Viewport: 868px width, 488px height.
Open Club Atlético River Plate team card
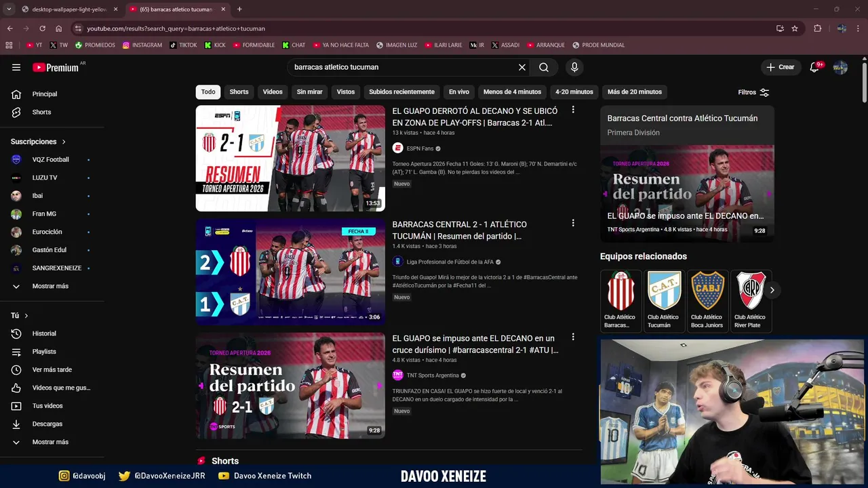point(751,300)
